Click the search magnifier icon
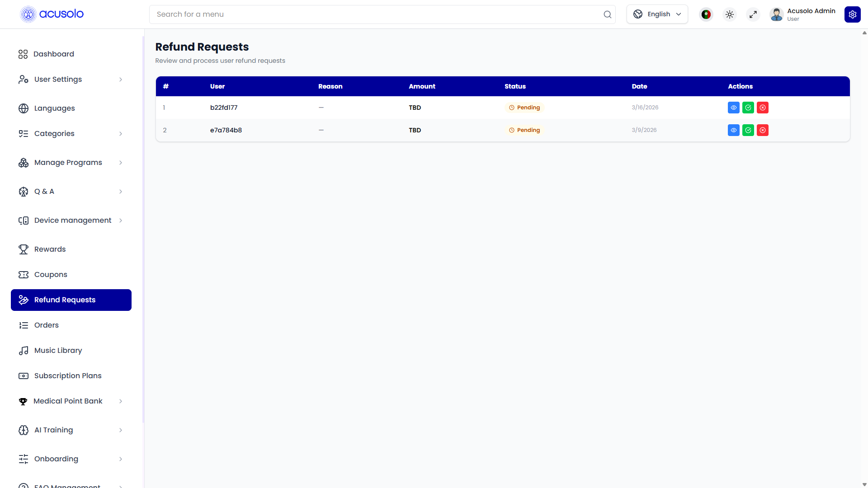This screenshot has width=868, height=488. (607, 14)
